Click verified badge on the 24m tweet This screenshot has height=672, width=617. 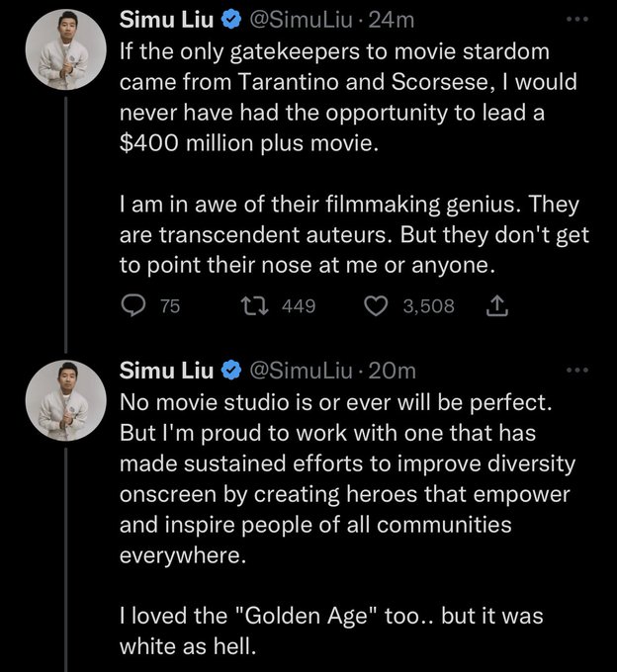pos(230,19)
